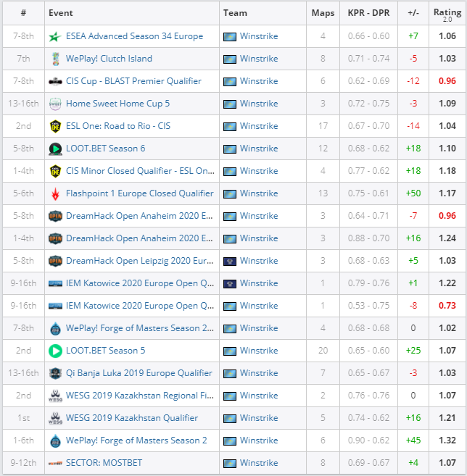Click the ESEA Advanced Season 34 star icon
467x476 pixels.
[55, 37]
